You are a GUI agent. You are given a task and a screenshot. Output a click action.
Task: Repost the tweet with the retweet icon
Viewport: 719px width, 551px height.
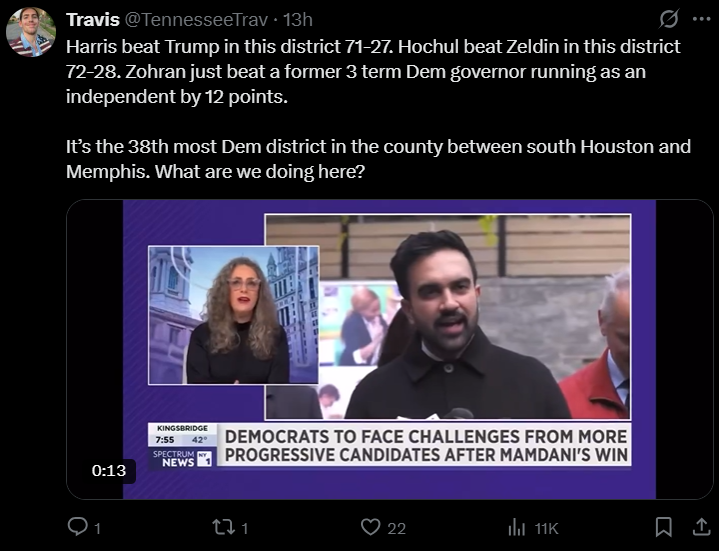coord(223,527)
